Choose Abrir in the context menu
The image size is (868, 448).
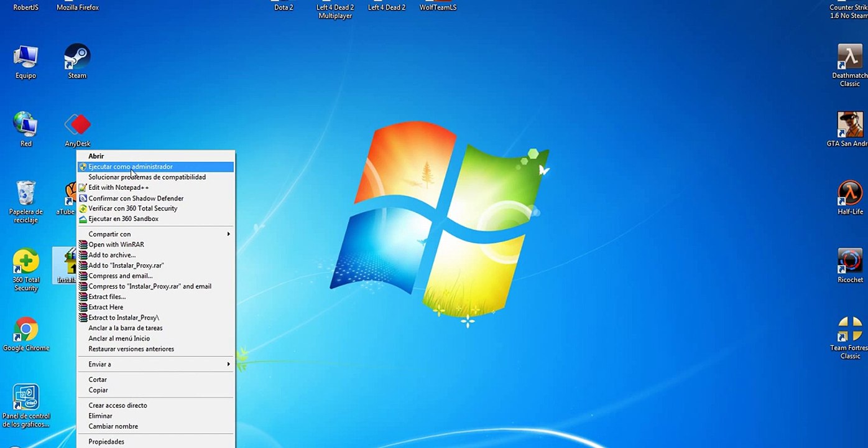(155, 156)
